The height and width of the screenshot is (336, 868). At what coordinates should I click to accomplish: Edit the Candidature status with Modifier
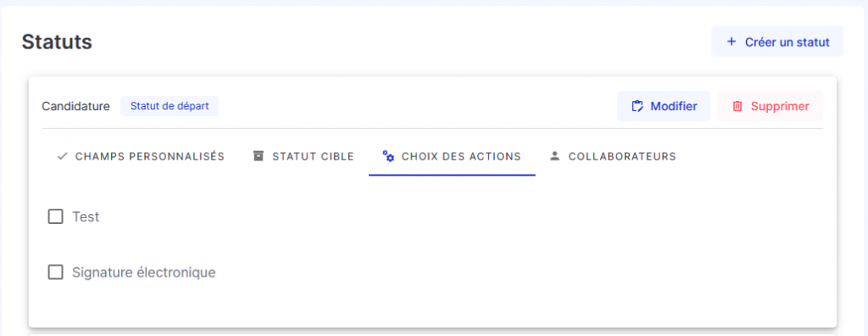tap(664, 106)
